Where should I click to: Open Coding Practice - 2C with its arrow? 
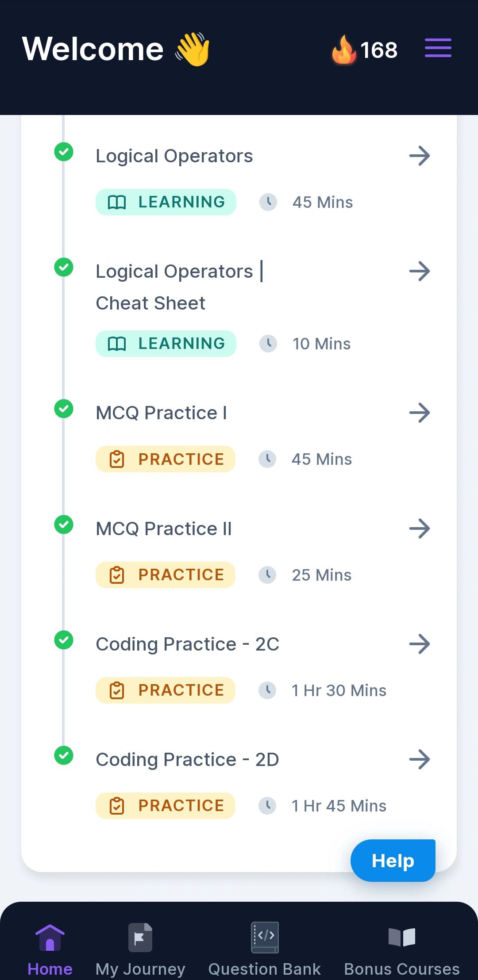[420, 644]
